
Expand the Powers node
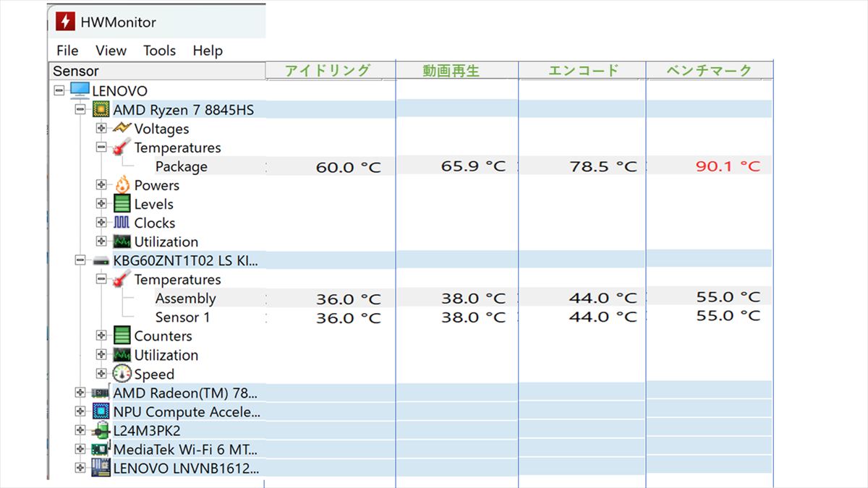[101, 185]
